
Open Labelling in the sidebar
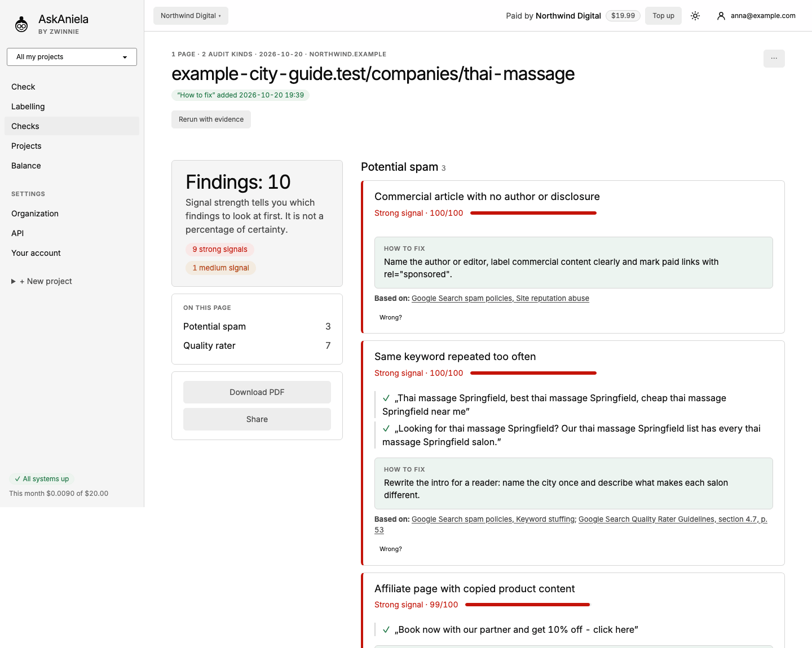72,106
